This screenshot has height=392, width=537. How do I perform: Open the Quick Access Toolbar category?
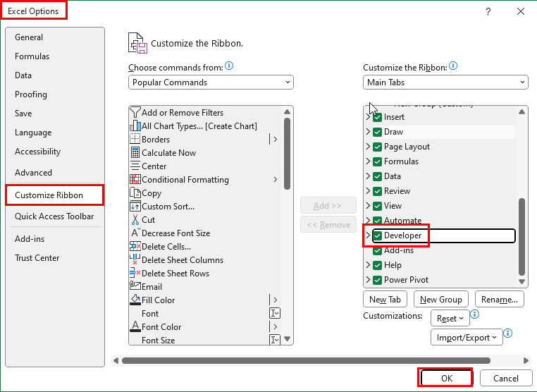coord(54,216)
